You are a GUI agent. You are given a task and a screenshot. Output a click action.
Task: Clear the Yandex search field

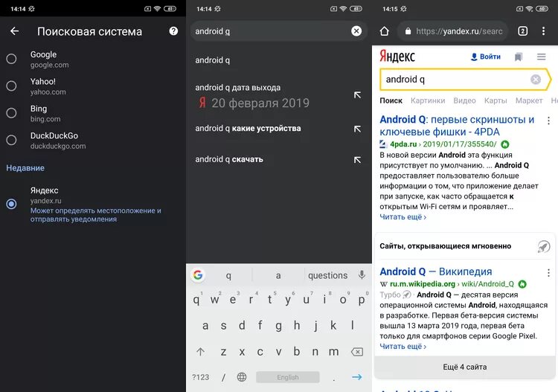536,80
